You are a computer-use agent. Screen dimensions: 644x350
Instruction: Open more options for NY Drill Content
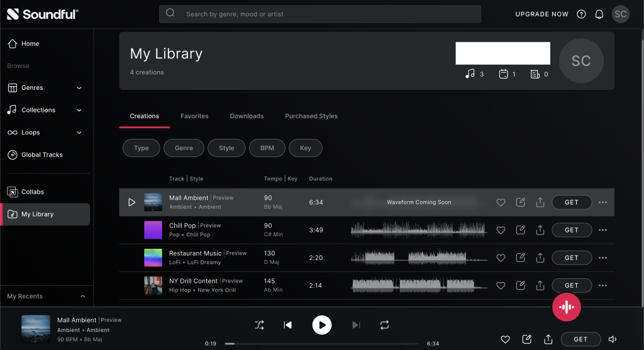[x=602, y=285]
